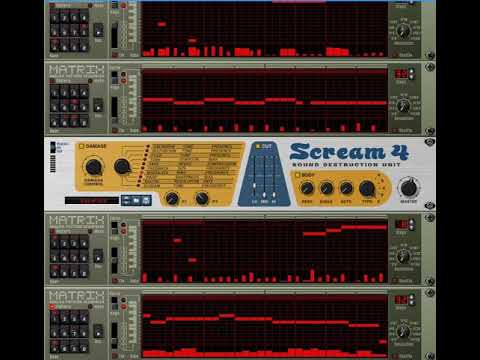Image resolution: width=480 pixels, height=360 pixels.
Task: Click the Resolution knob on the bottom Matrix
Action: [403, 332]
